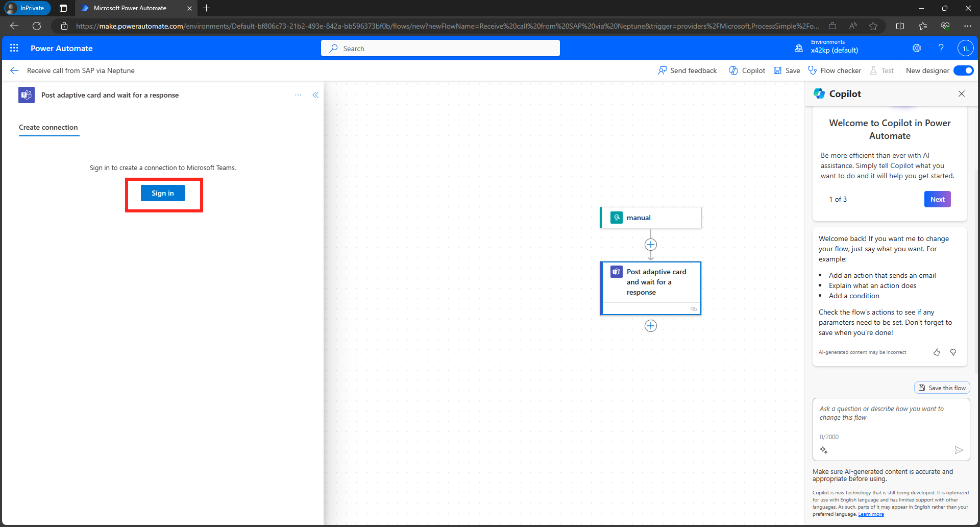Save the flow from toolbar
Viewport: 980px width, 527px height.
point(787,70)
